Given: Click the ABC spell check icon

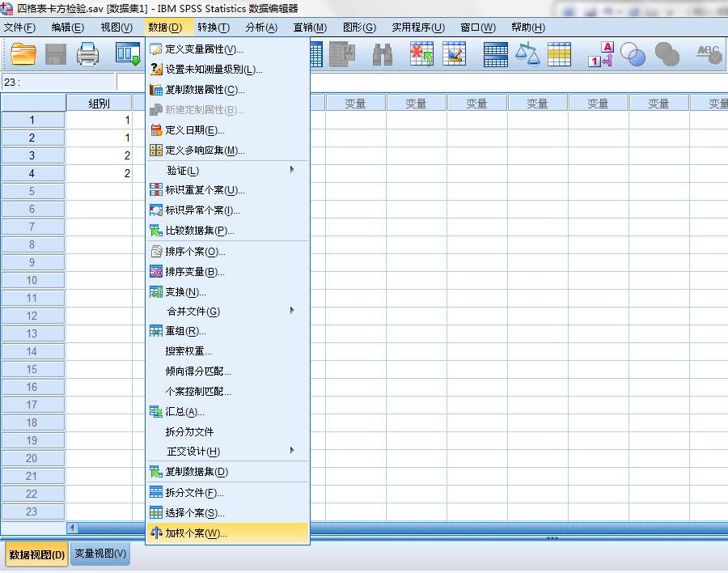Looking at the screenshot, I should click(709, 54).
